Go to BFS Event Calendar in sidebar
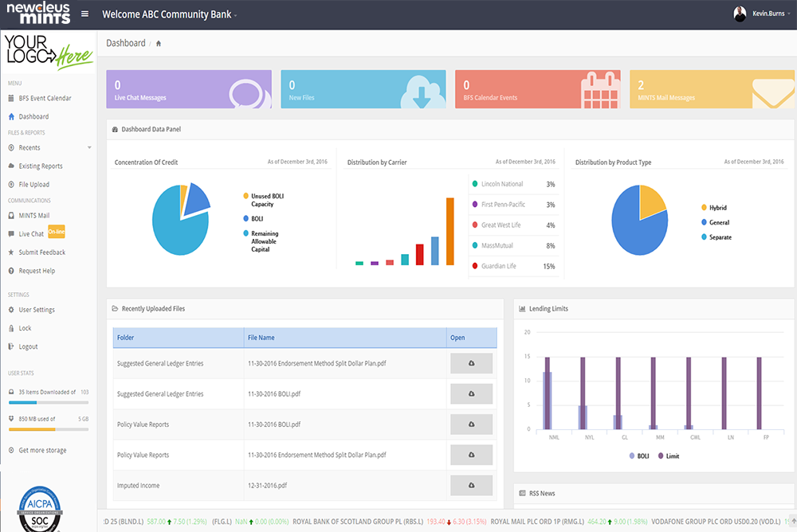This screenshot has width=797, height=532. 45,98
